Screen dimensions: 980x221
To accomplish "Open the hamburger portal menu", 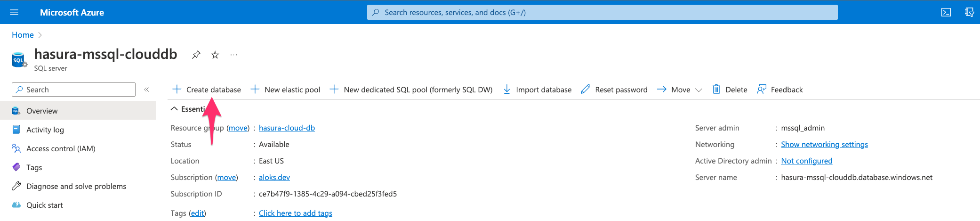I will pos(14,12).
